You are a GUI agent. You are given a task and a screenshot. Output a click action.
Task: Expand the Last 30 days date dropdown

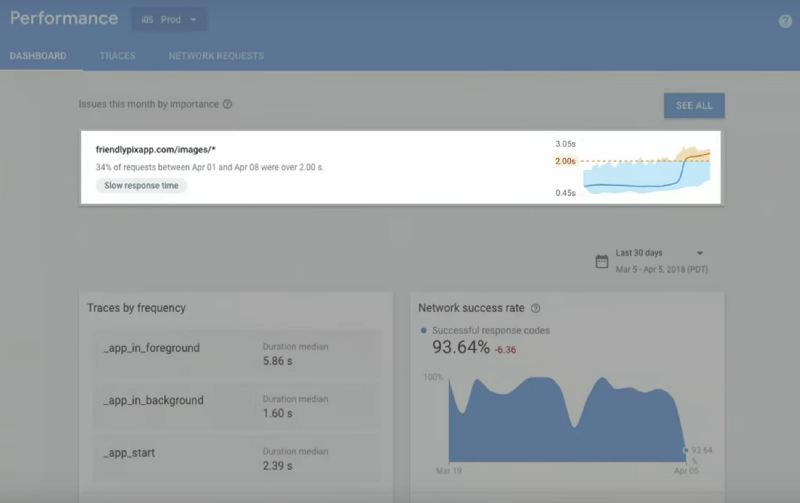699,253
